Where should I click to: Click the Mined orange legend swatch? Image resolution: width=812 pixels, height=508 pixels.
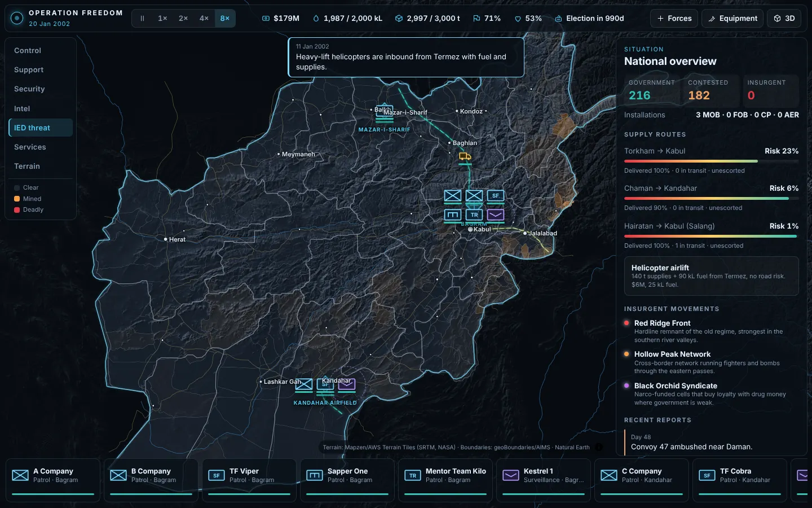[x=17, y=199]
